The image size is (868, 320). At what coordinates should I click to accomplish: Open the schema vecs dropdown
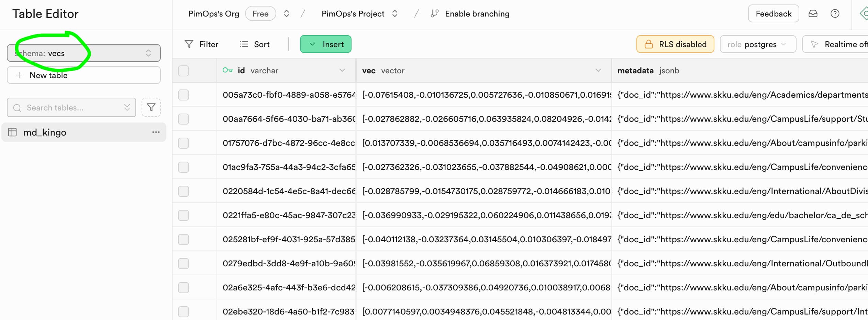click(x=84, y=53)
